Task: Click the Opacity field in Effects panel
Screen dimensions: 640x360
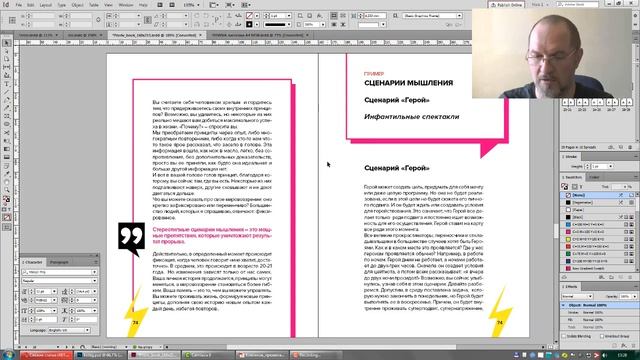Action: 625,296
